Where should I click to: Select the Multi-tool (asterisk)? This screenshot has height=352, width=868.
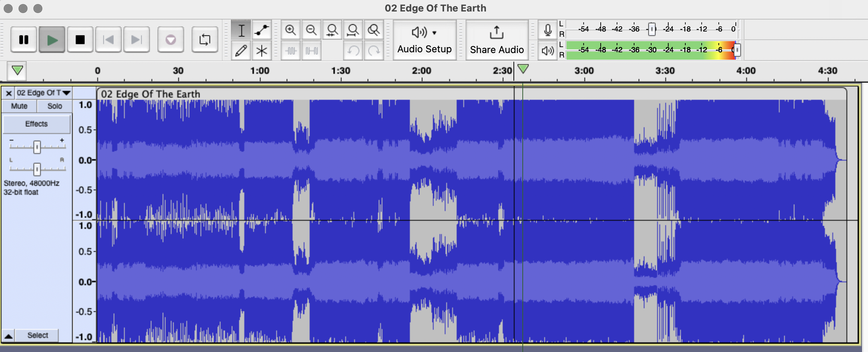(262, 50)
